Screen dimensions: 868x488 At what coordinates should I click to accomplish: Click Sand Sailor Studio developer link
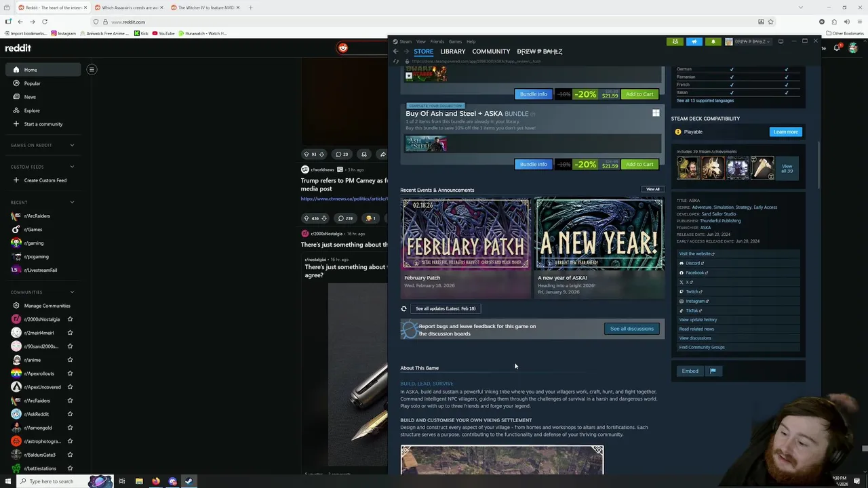[718, 214]
